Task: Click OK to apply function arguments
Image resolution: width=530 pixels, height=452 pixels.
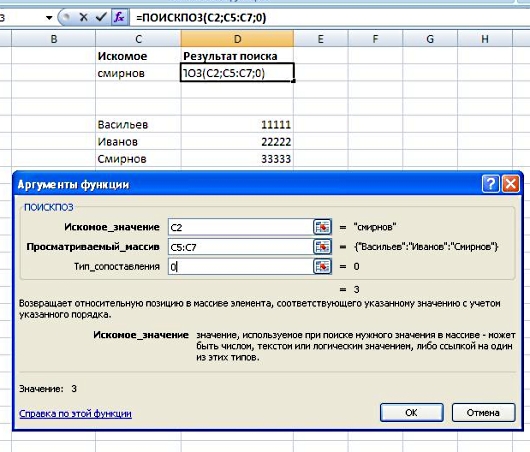Action: point(411,412)
